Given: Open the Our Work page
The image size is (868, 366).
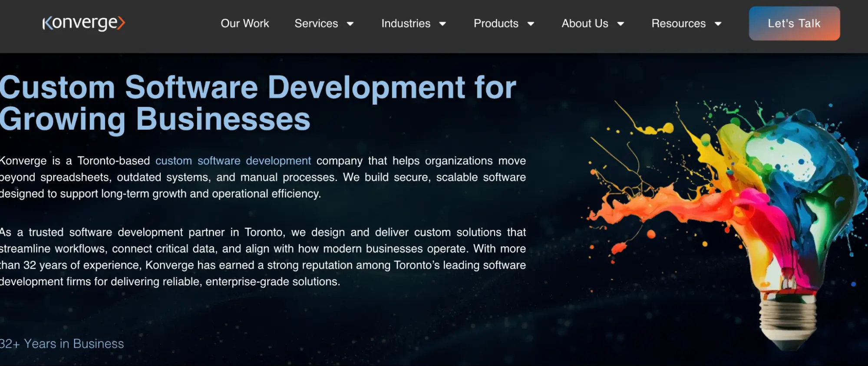Looking at the screenshot, I should pyautogui.click(x=245, y=23).
